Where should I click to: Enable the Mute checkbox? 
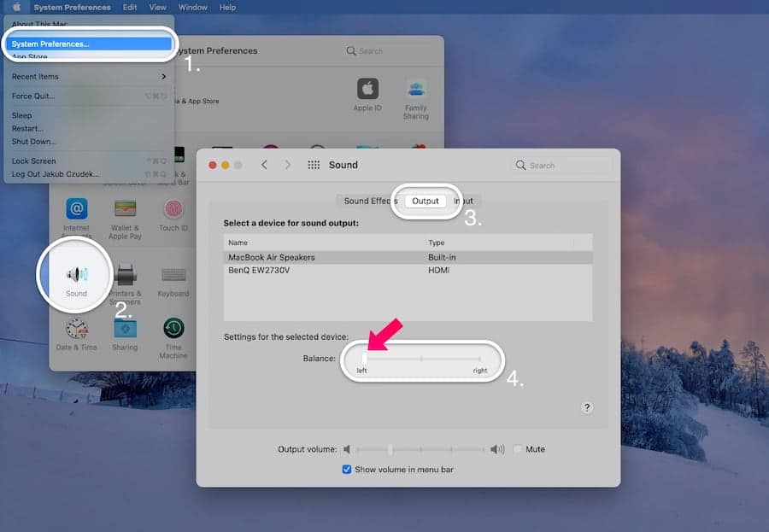click(x=519, y=448)
